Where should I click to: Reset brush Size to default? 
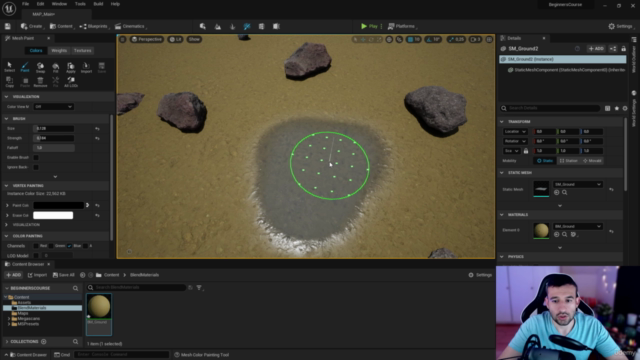click(97, 129)
